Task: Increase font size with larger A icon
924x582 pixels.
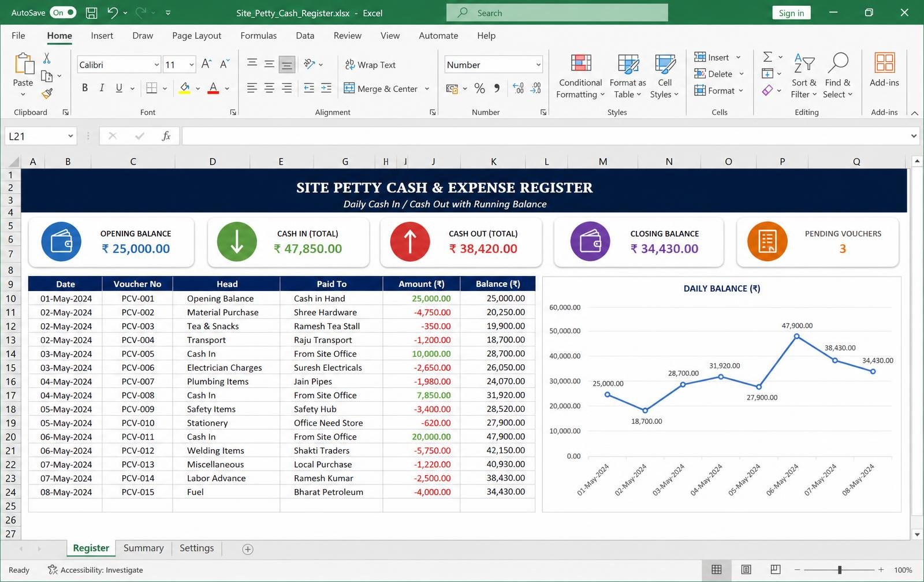Action: tap(206, 64)
